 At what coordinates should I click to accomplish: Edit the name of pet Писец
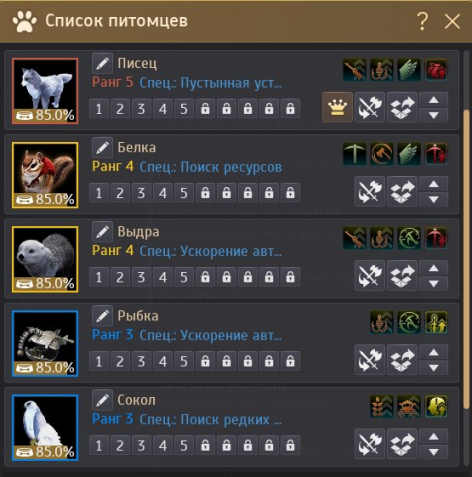coord(102,63)
